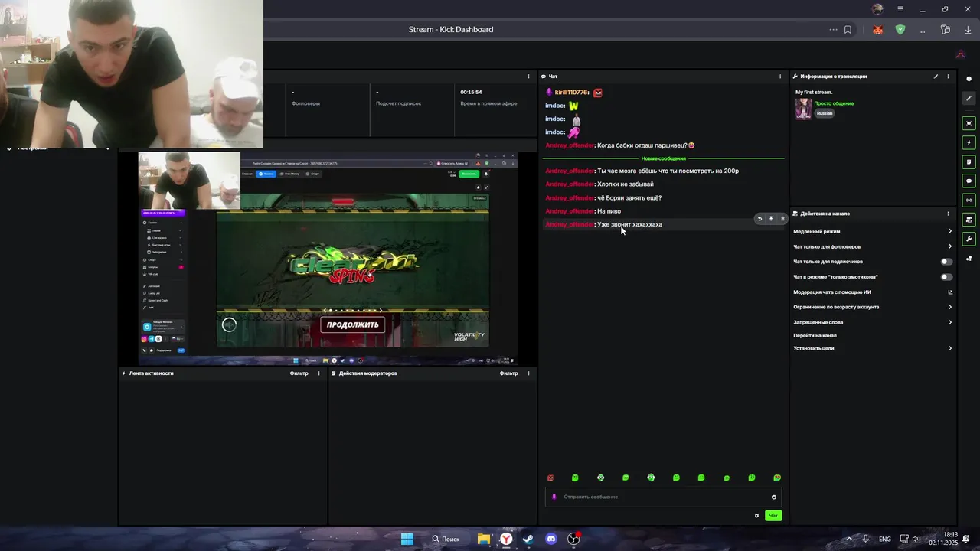Insert the rainbow-colored emote at row end
This screenshot has height=551, width=980.
[777, 478]
